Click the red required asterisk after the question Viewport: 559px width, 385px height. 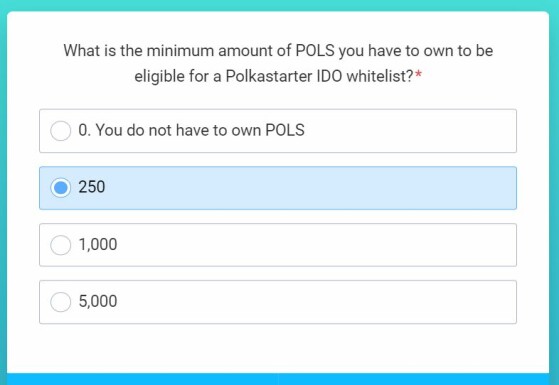tap(419, 75)
